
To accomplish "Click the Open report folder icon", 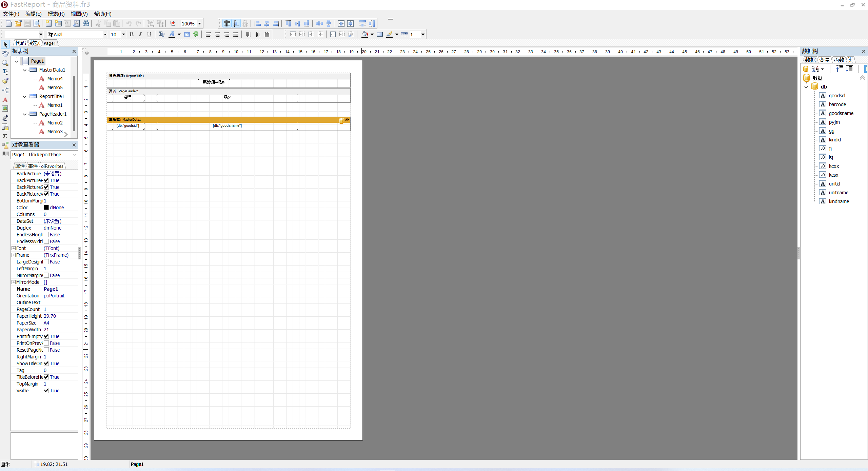I will click(18, 23).
